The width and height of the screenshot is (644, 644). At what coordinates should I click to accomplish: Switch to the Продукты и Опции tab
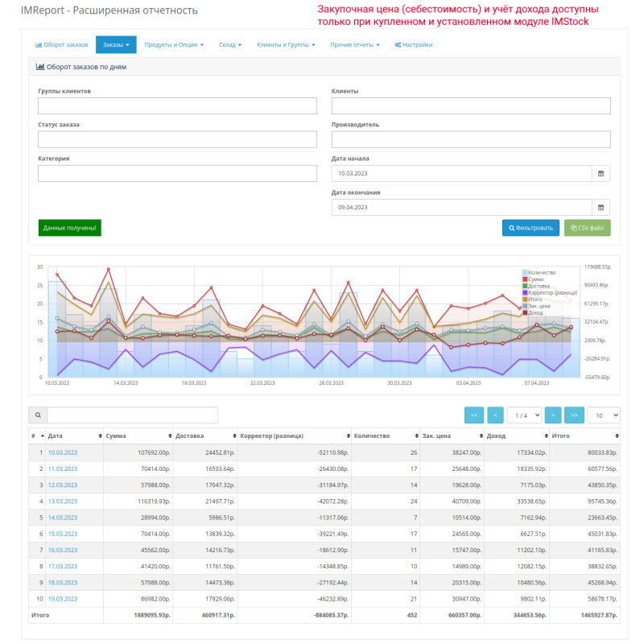pyautogui.click(x=171, y=44)
